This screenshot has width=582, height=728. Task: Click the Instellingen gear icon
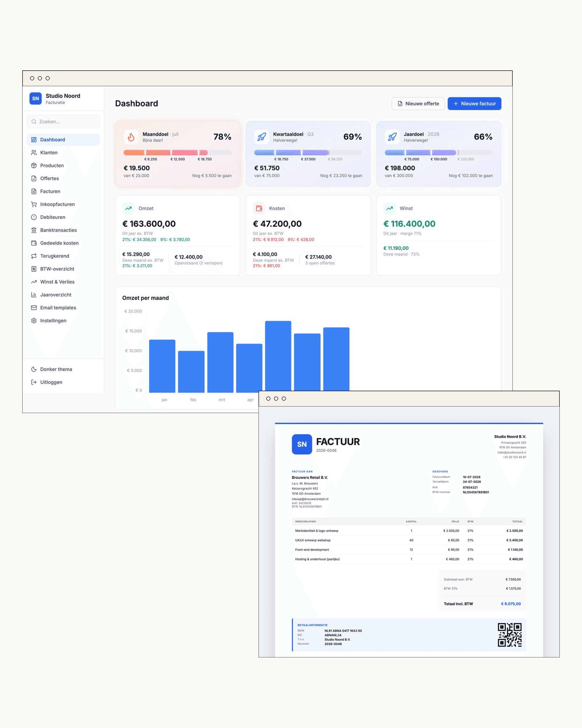[34, 321]
